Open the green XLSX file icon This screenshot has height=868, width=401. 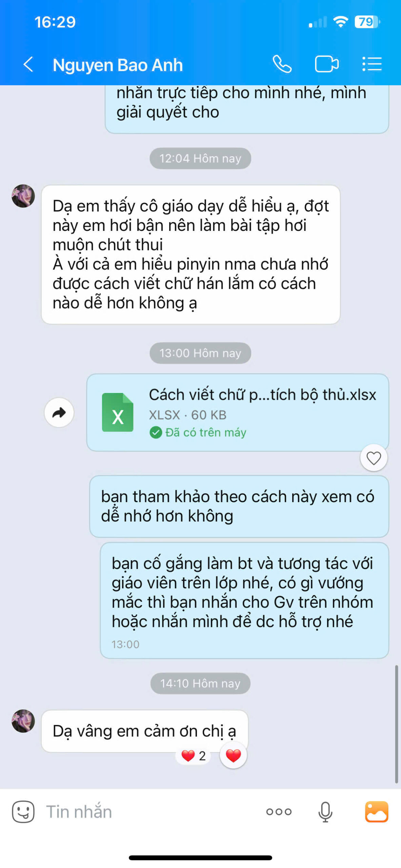118,412
